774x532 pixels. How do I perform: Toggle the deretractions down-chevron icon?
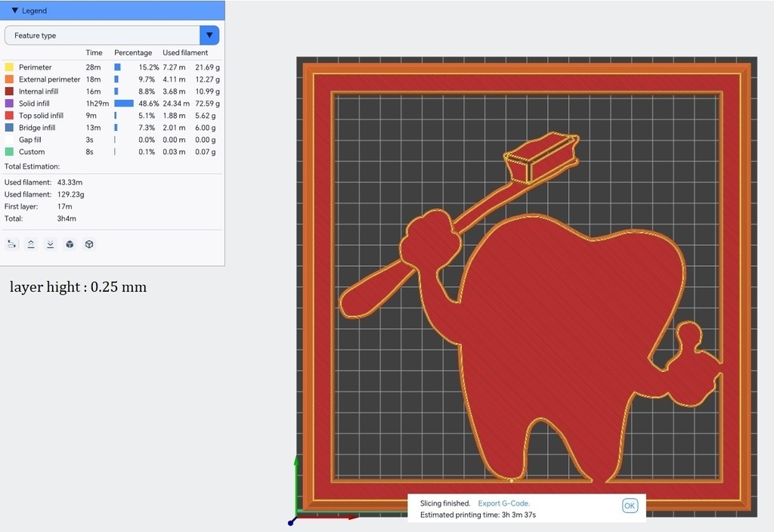click(x=51, y=244)
